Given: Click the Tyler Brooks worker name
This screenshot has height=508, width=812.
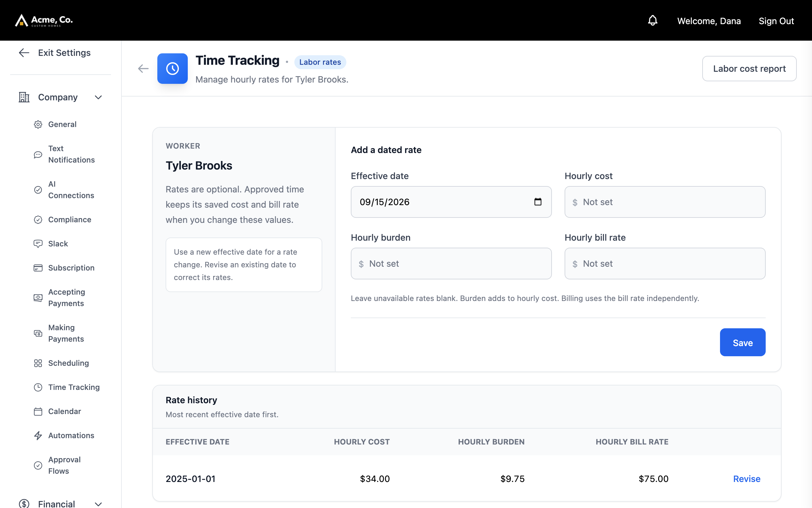Looking at the screenshot, I should (x=199, y=166).
